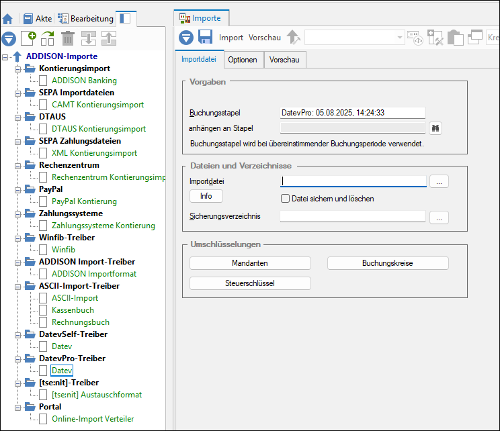This screenshot has width=500, height=431.
Task: Tick the Winfib checkbox
Action: (x=43, y=249)
